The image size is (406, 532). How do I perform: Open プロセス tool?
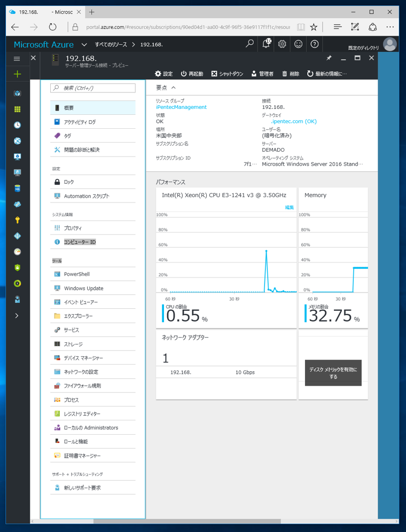(92, 400)
